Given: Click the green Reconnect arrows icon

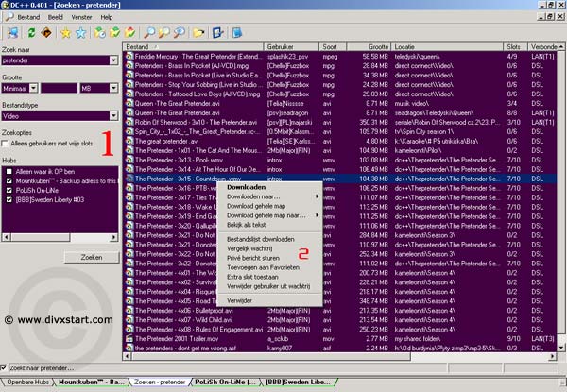Looking at the screenshot, I should point(32,33).
